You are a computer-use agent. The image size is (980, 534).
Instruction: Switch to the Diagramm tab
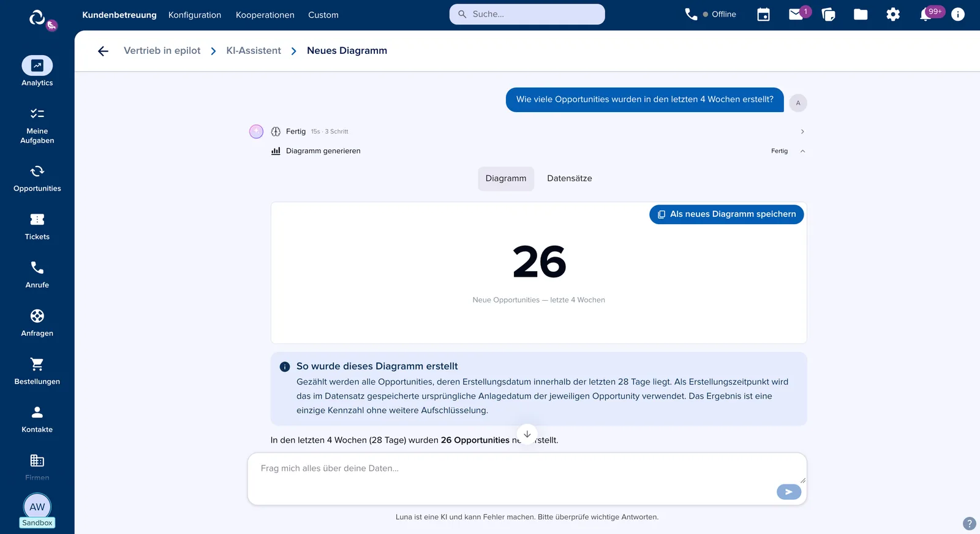(x=506, y=179)
